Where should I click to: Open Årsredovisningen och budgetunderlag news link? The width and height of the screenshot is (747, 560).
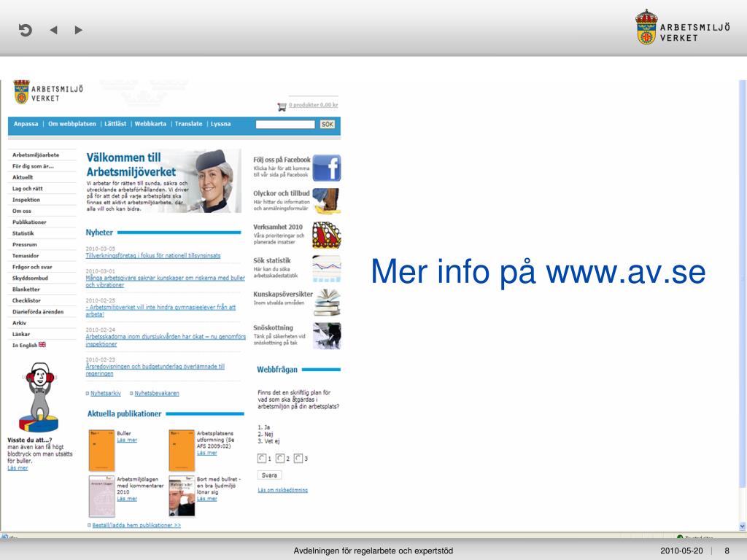click(x=155, y=370)
